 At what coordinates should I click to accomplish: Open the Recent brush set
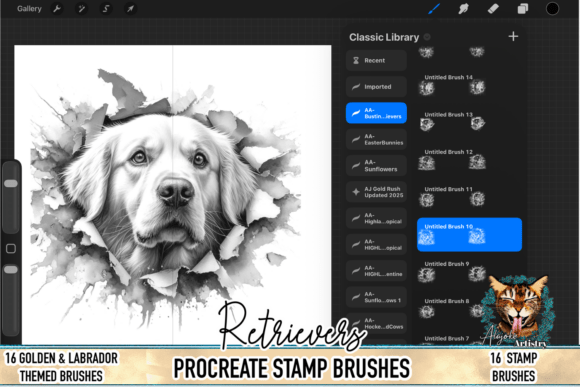(x=376, y=60)
